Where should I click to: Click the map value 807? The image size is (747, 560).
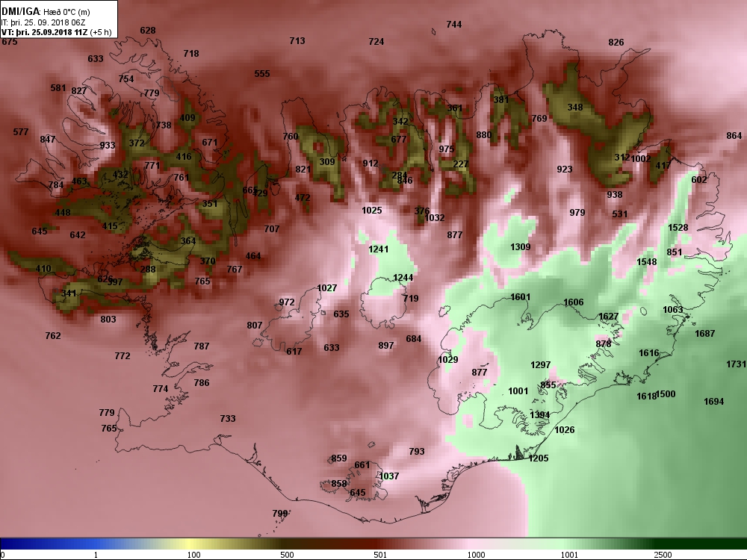pos(255,326)
